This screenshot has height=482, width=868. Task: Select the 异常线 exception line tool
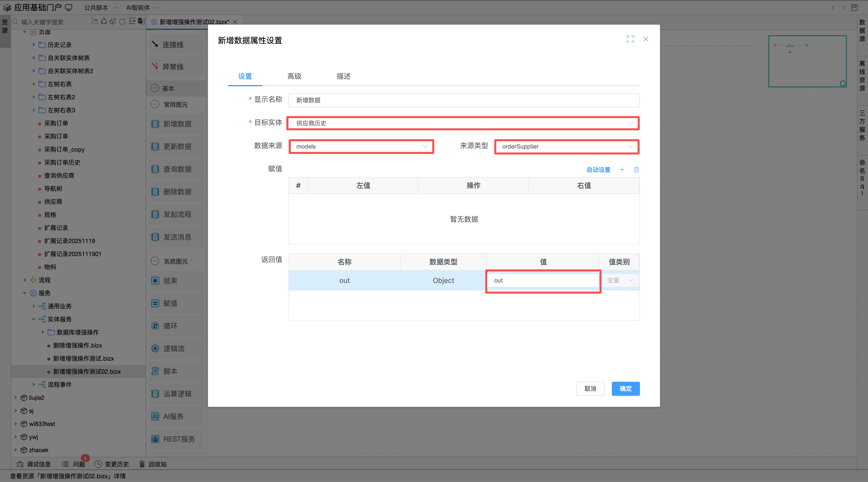point(173,66)
